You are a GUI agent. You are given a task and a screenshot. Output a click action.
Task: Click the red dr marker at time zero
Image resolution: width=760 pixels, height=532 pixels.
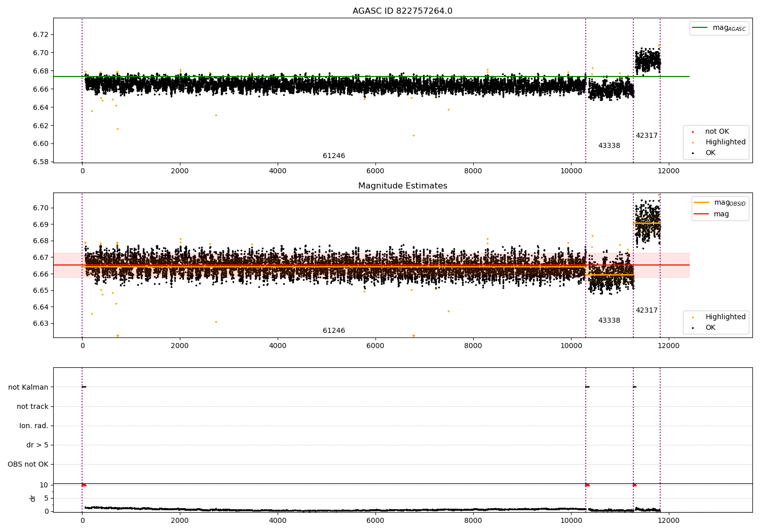(x=84, y=485)
